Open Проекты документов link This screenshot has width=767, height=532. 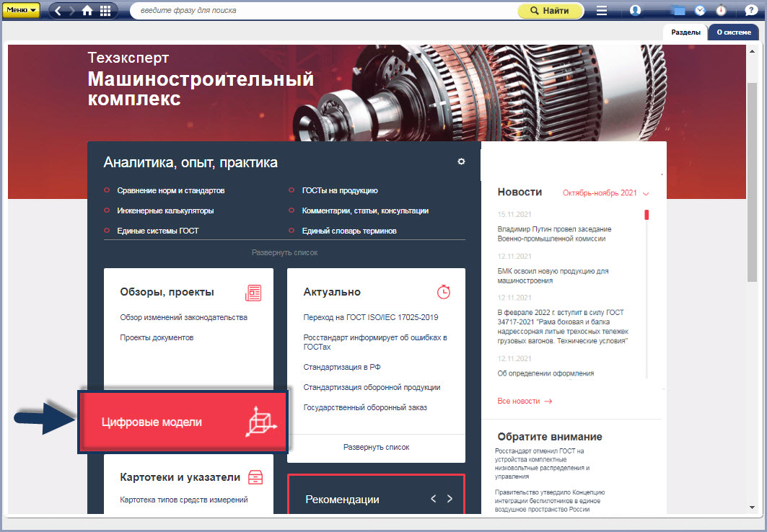click(x=157, y=337)
